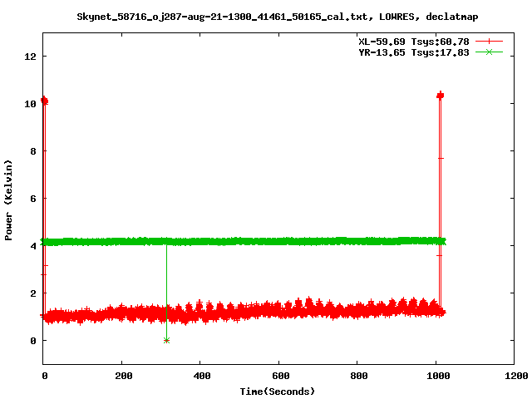The image size is (532, 399).
Task: Click the red spike peak near 1000 seconds
Action: click(440, 96)
